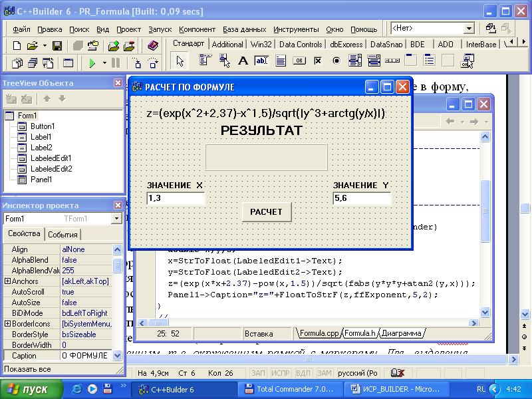
Task: Select the arrow pointer palette tool
Action: coord(180,61)
